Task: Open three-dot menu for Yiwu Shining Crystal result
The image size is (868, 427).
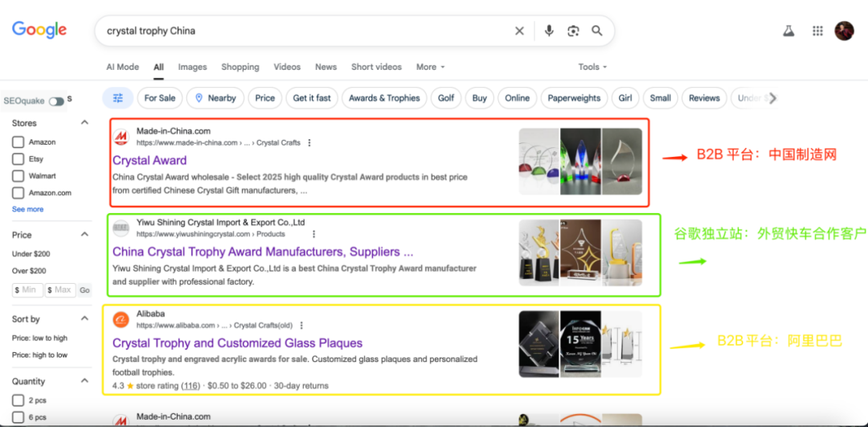Action: 314,234
